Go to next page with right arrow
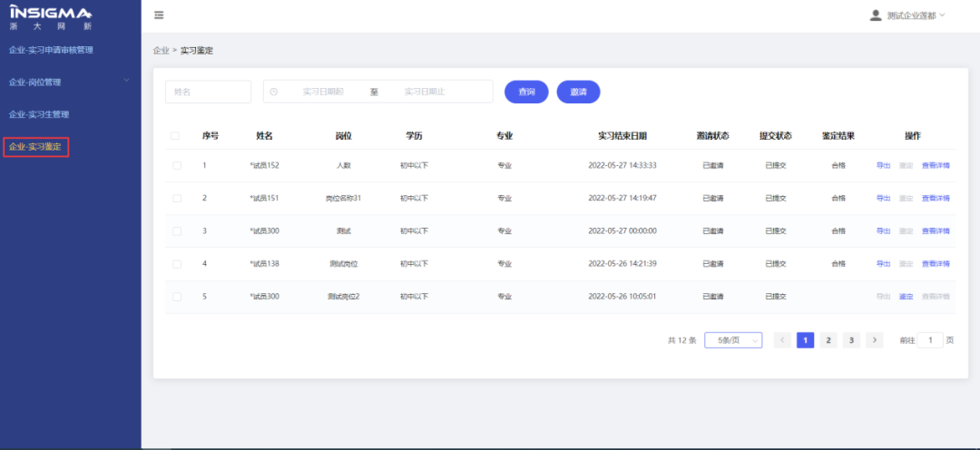 pyautogui.click(x=874, y=340)
